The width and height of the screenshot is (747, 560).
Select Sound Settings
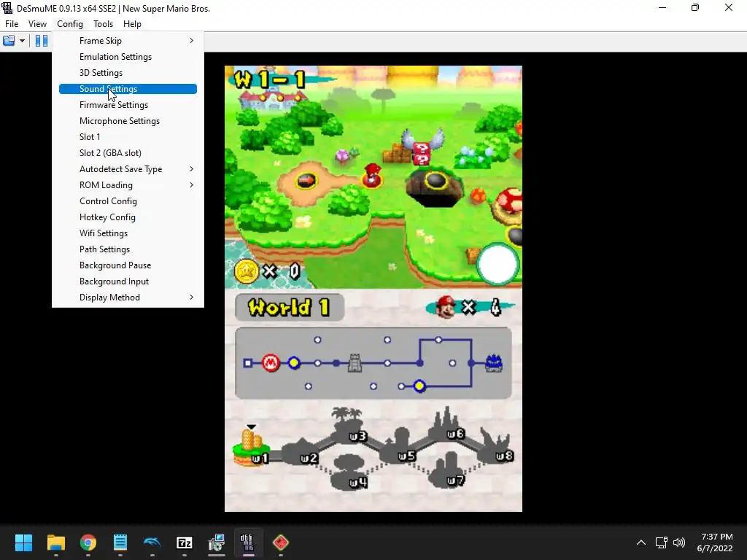click(x=128, y=88)
